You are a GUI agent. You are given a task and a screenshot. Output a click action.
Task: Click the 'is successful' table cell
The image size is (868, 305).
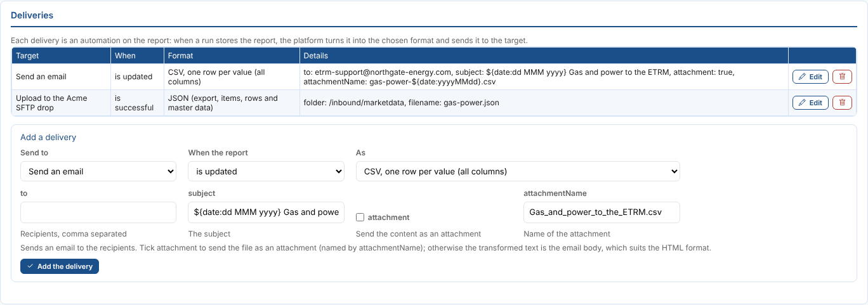137,103
